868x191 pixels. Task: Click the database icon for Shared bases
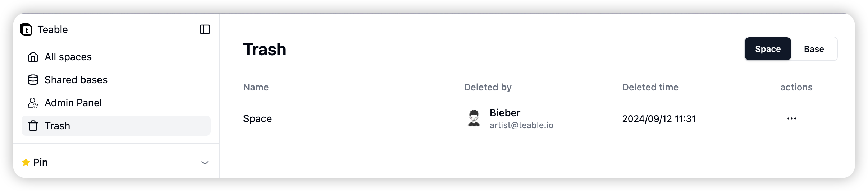pyautogui.click(x=33, y=80)
